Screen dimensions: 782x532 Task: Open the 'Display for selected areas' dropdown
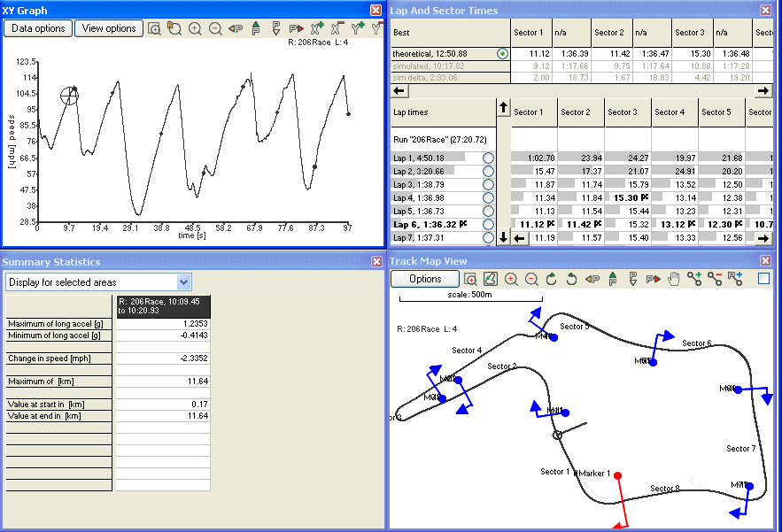coord(183,281)
